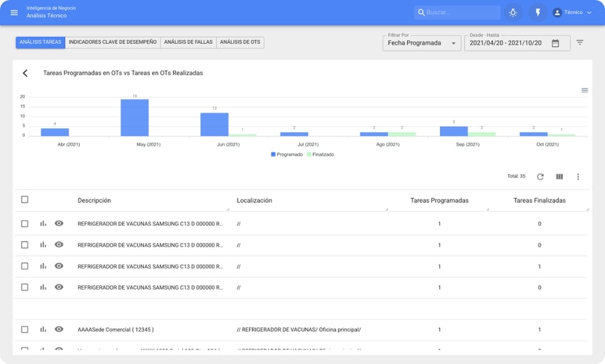Toggle Finalizado series in chart legend

(320, 154)
